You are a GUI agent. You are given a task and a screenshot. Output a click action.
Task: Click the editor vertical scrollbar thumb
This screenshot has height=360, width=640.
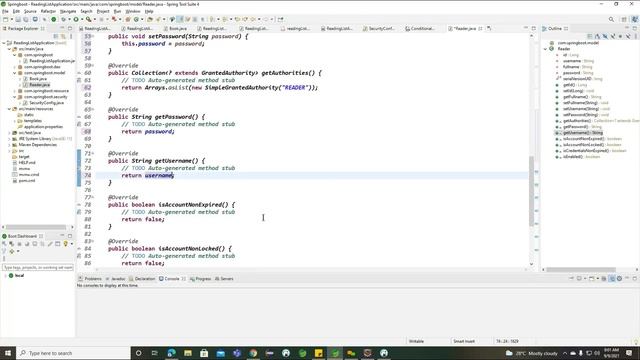pyautogui.click(x=531, y=191)
